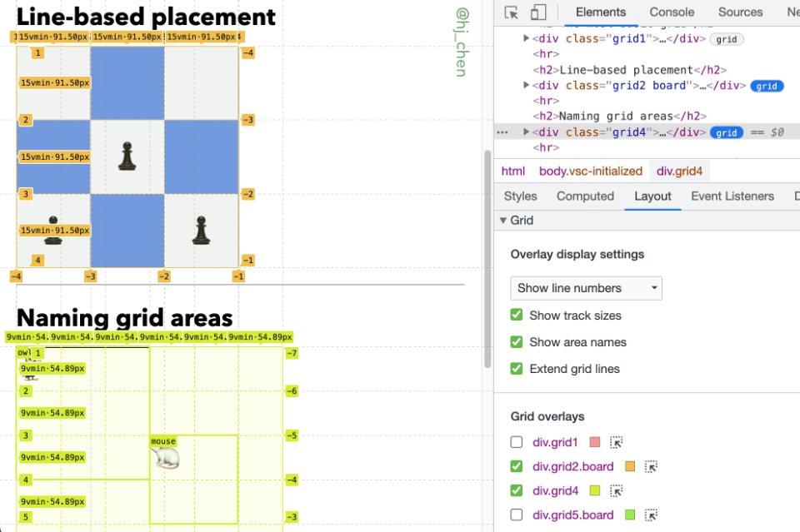800x532 pixels.
Task: Click the grid badge on grid1 element
Action: 727,39
